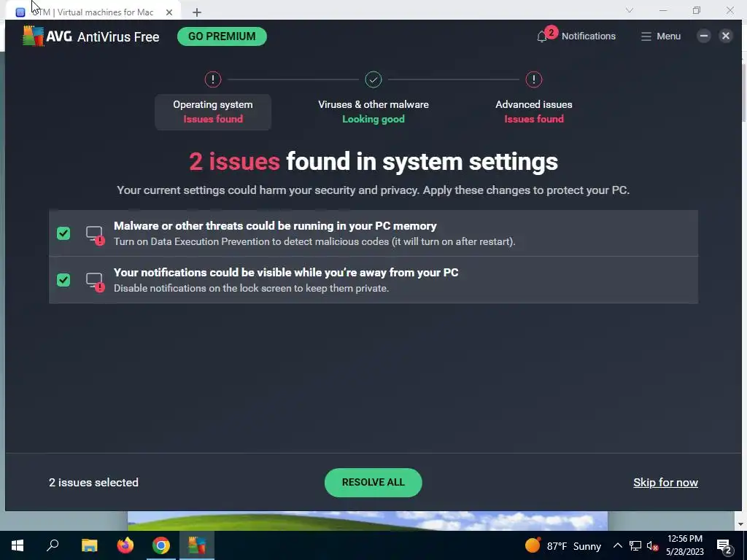Uncheck the Data Execution Prevention issue checkbox

[x=63, y=233]
